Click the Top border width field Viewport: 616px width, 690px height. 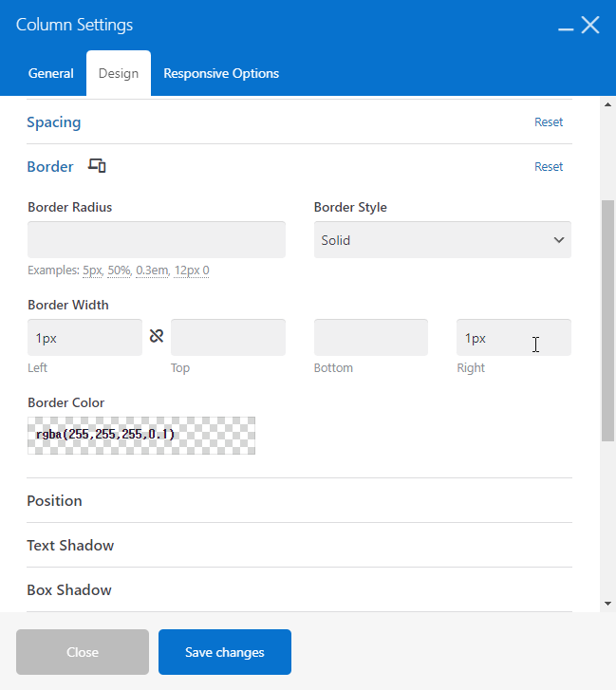click(228, 338)
